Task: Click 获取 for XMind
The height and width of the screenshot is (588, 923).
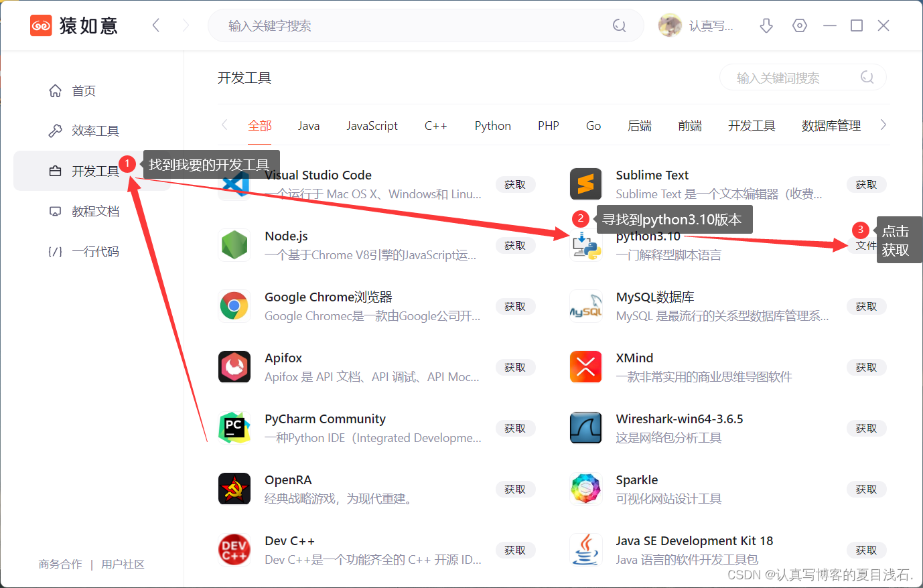Action: (867, 367)
